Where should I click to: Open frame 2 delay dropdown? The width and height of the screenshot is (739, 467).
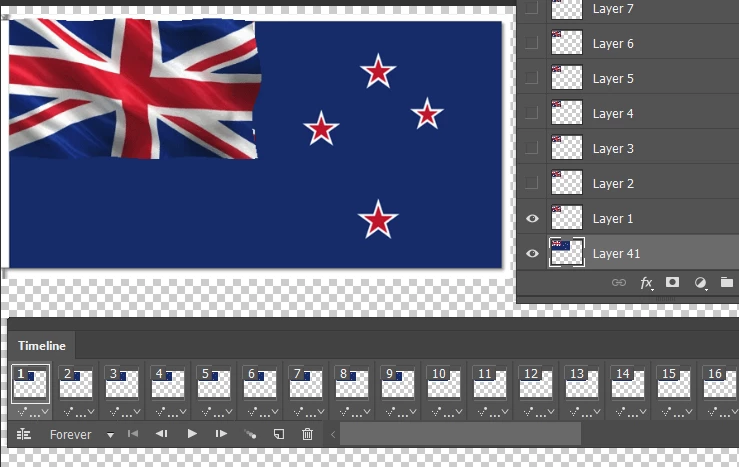pyautogui.click(x=78, y=412)
